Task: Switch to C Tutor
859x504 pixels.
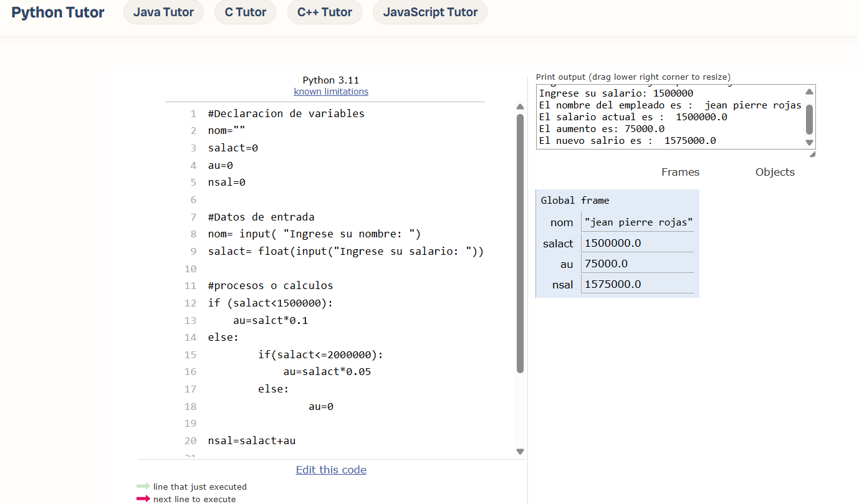Action: point(245,12)
